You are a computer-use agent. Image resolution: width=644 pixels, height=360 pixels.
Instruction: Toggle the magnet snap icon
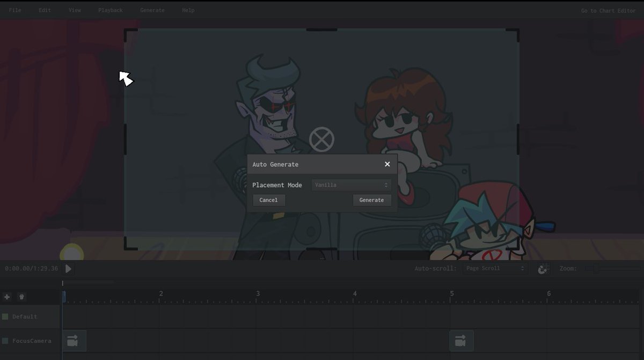(x=543, y=269)
